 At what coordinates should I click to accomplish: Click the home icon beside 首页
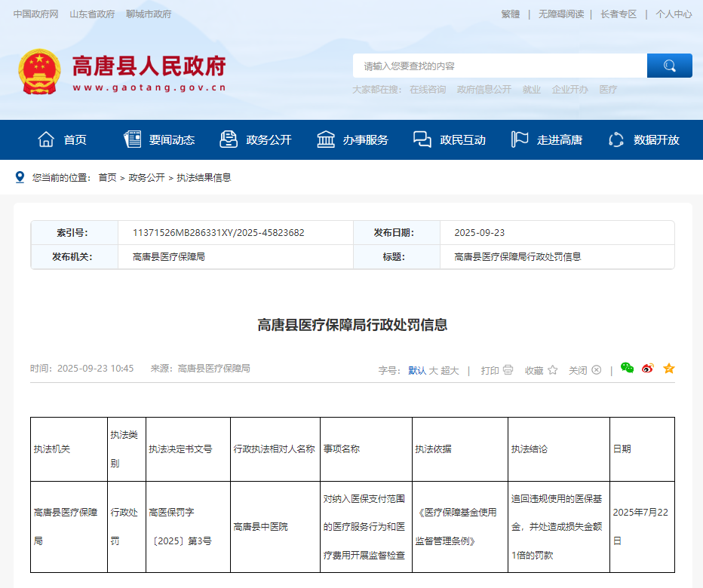tap(45, 139)
